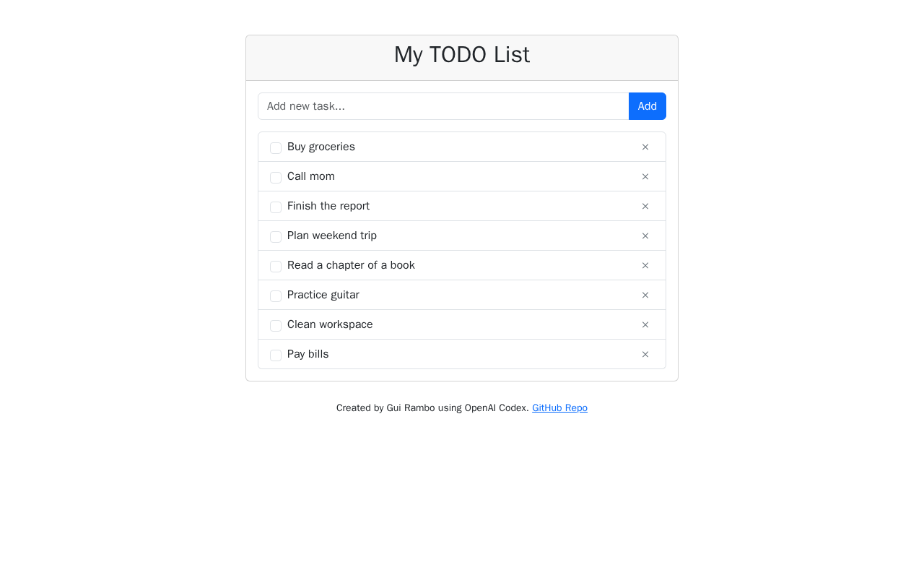924x578 pixels.
Task: Remove the Call mom task
Action: [x=645, y=177]
